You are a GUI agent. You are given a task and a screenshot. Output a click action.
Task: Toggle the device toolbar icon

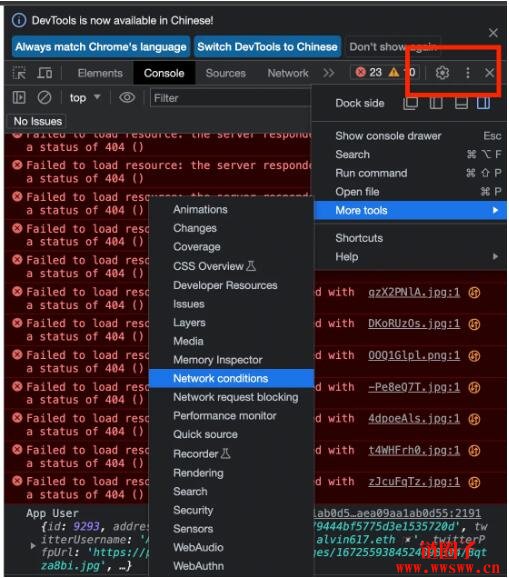pyautogui.click(x=45, y=73)
